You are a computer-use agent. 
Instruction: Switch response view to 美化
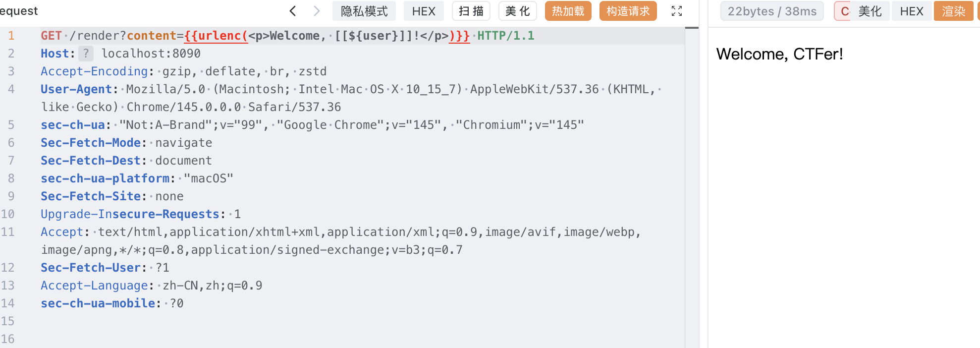[870, 11]
